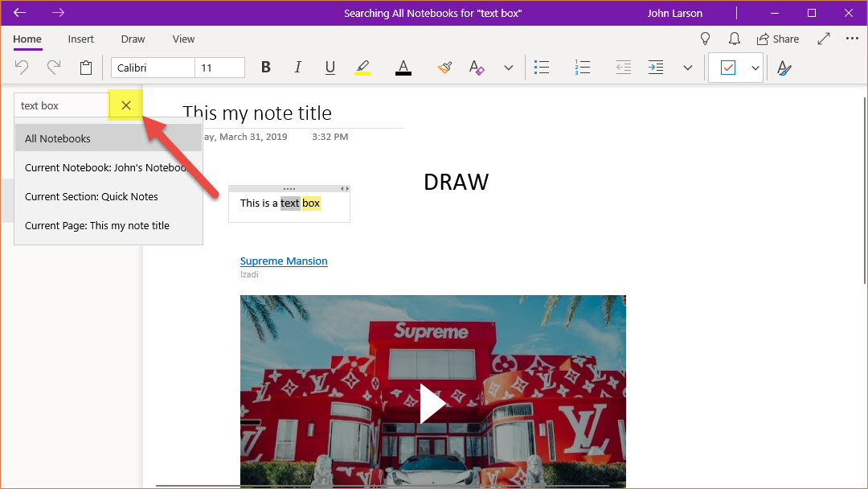This screenshot has width=868, height=489.
Task: Clear formatting with the eraser icon
Action: [477, 68]
